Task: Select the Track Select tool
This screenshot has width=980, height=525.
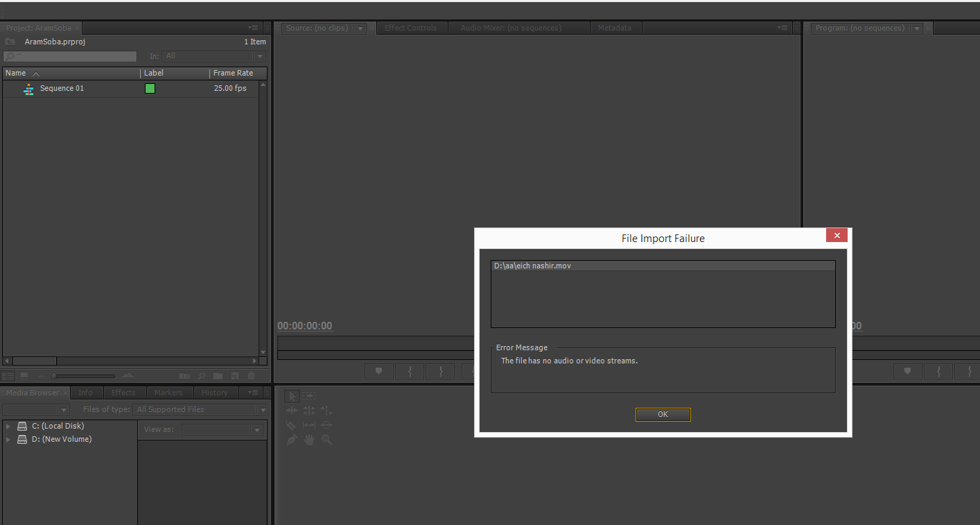Action: point(309,396)
